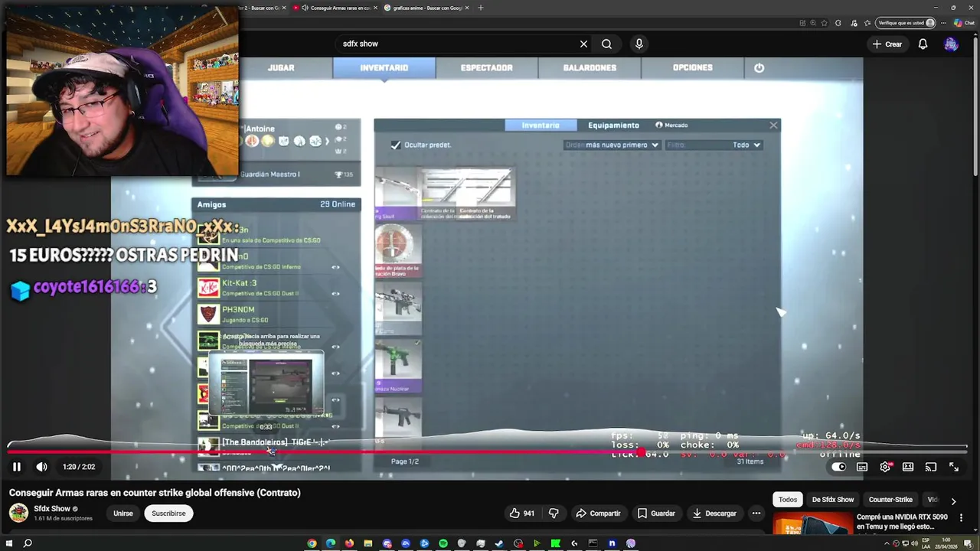Close the inventory panel with X
The width and height of the screenshot is (980, 551).
coord(773,125)
